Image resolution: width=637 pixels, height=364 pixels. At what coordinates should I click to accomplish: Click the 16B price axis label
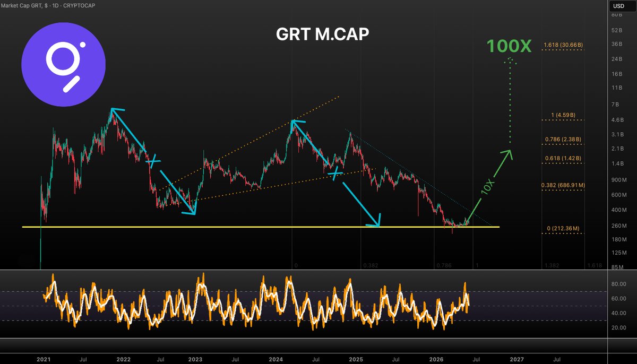617,74
